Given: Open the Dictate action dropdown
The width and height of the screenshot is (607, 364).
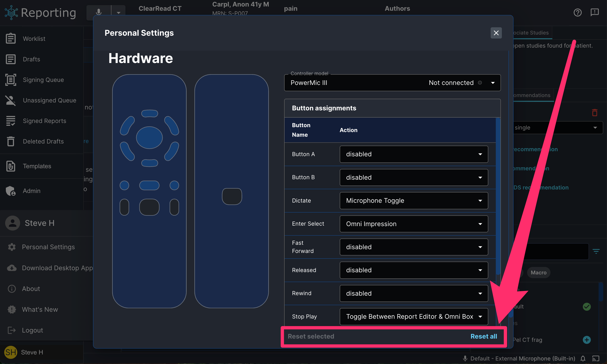Looking at the screenshot, I should [414, 200].
